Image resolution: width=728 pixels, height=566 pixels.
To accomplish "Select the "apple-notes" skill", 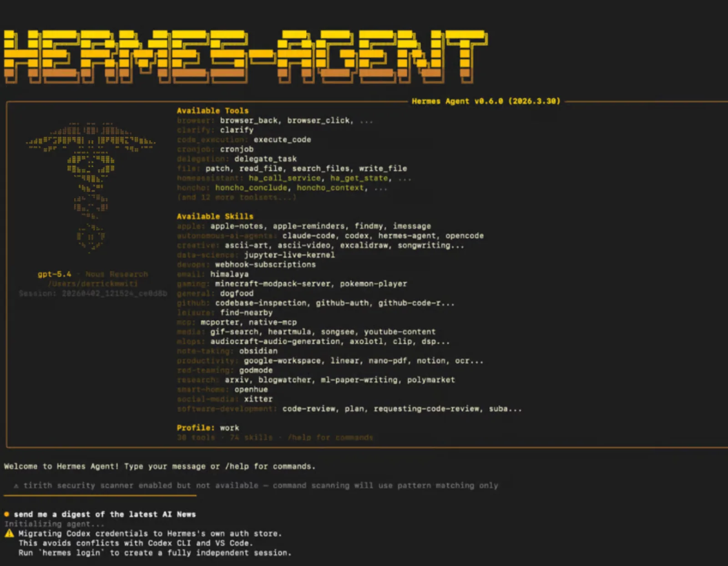I will tap(237, 226).
